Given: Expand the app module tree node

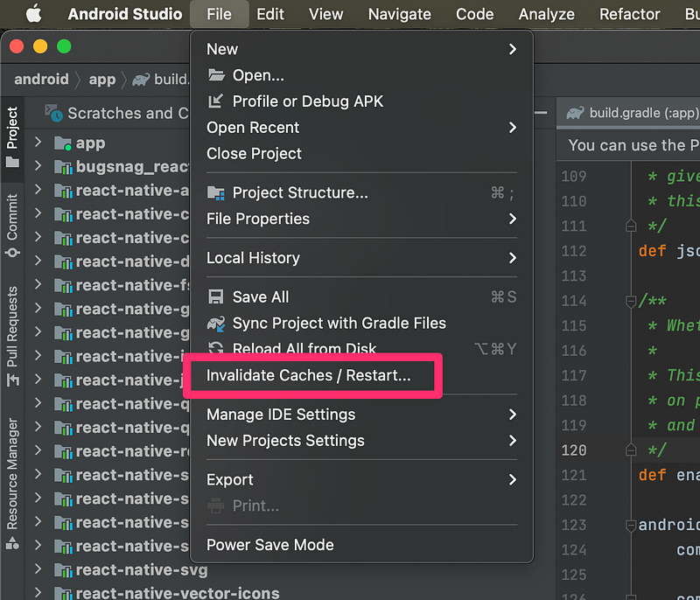Looking at the screenshot, I should (38, 143).
